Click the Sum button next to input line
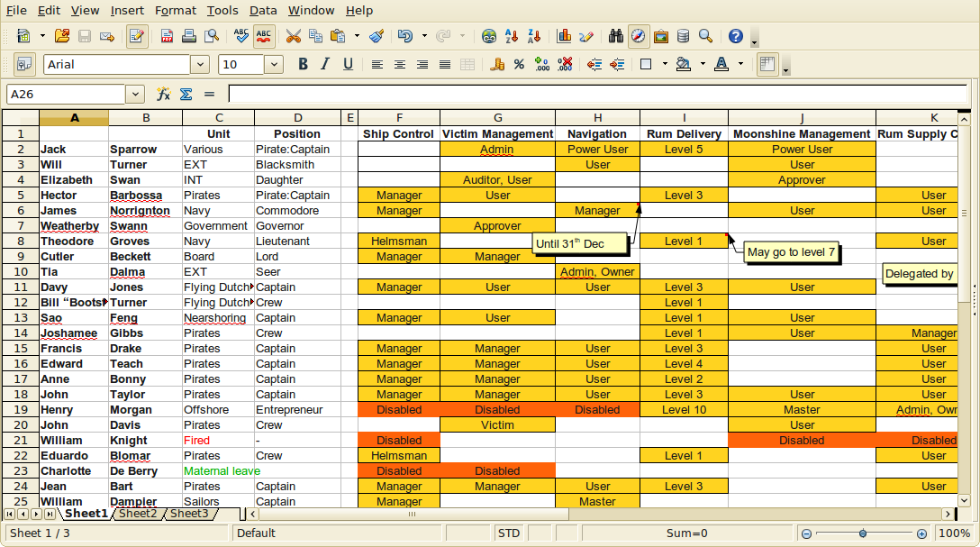Screen dimensions: 980x547 tap(186, 94)
